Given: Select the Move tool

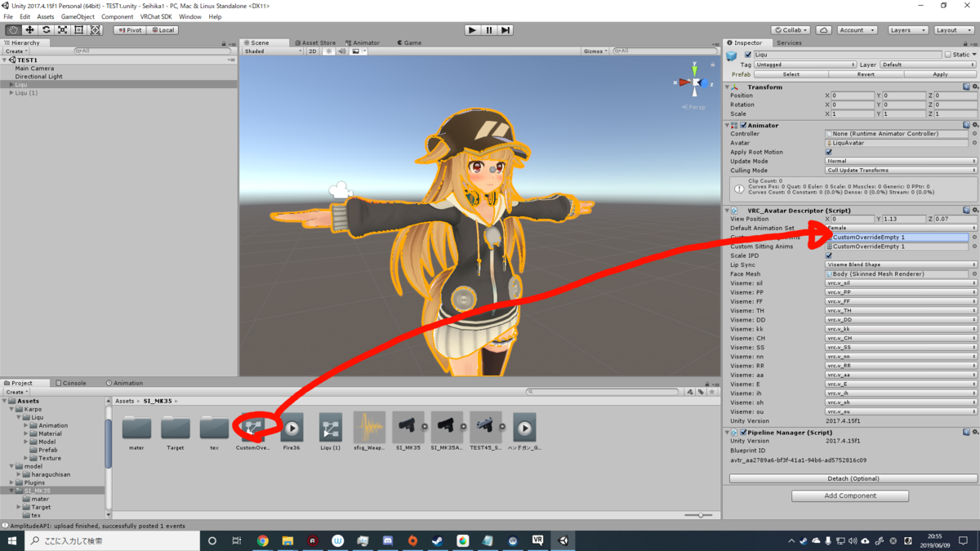Looking at the screenshot, I should 29,30.
